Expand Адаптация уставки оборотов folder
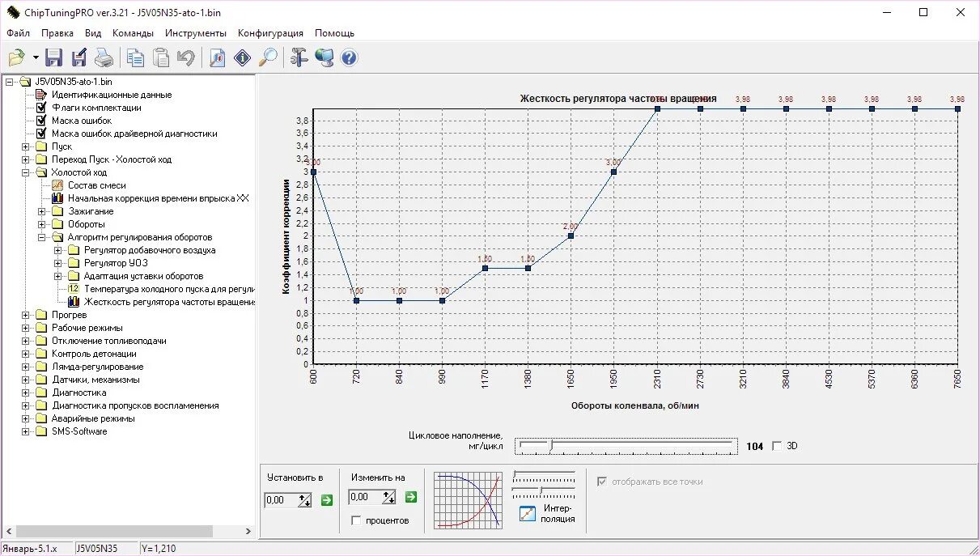 tap(58, 276)
